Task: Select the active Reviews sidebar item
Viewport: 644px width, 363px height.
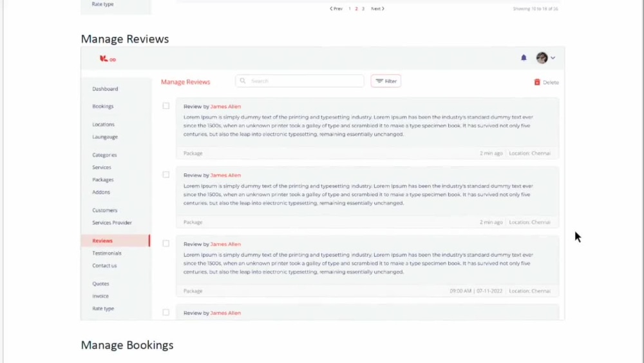Action: pos(115,240)
